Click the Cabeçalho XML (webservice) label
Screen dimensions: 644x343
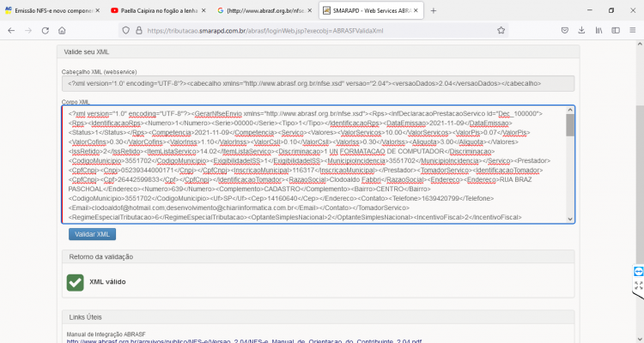[x=99, y=72]
